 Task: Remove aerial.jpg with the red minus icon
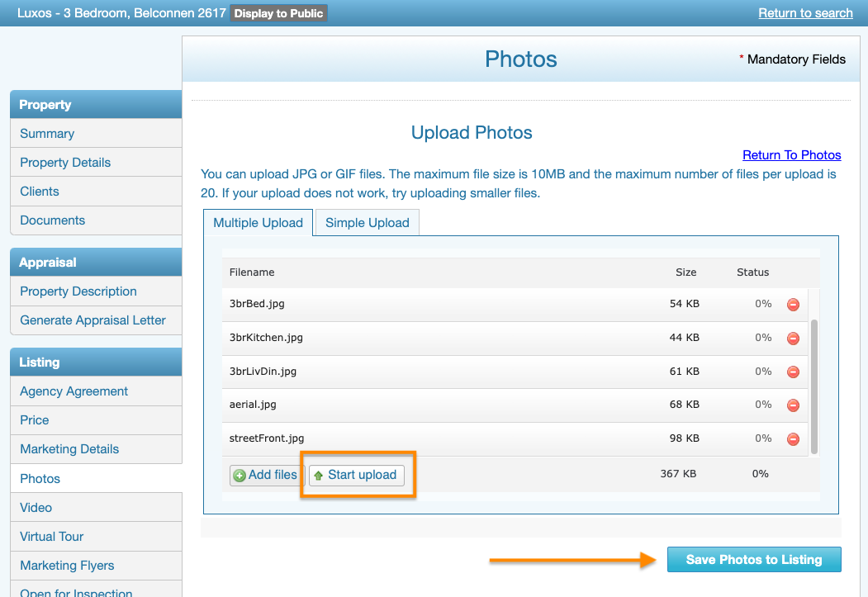793,405
